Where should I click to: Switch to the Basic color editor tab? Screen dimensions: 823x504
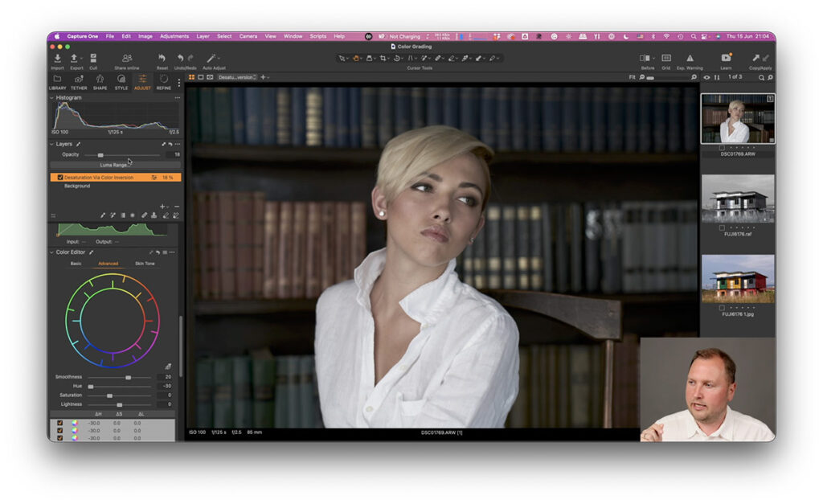click(76, 264)
